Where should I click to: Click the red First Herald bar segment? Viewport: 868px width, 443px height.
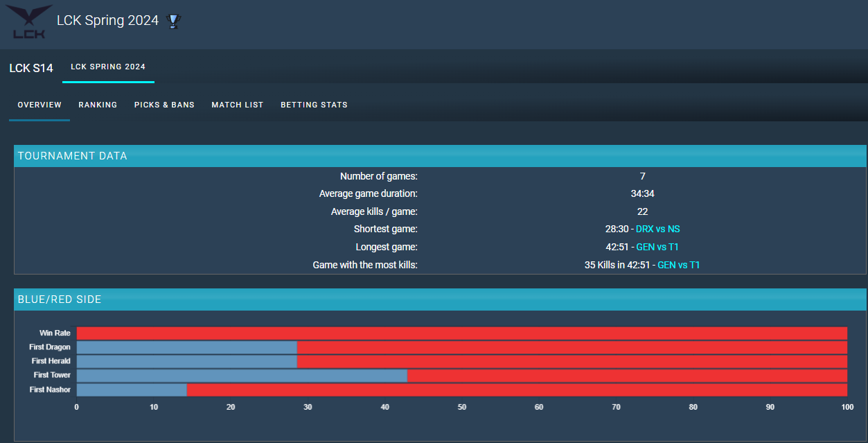coord(572,362)
